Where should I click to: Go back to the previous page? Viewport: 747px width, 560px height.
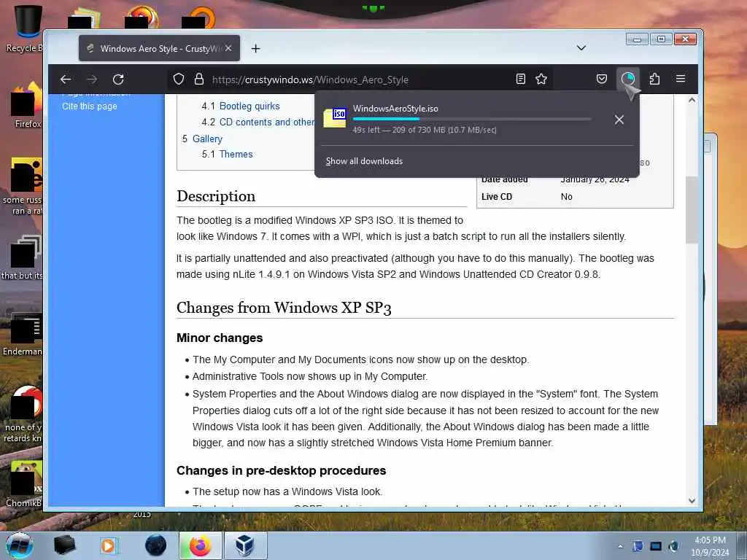click(66, 79)
